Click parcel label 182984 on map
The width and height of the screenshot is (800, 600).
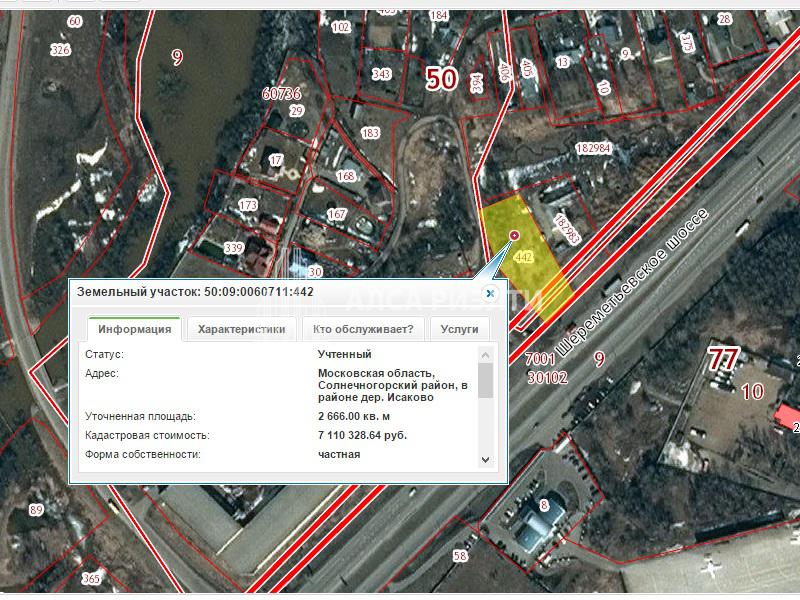(593, 148)
